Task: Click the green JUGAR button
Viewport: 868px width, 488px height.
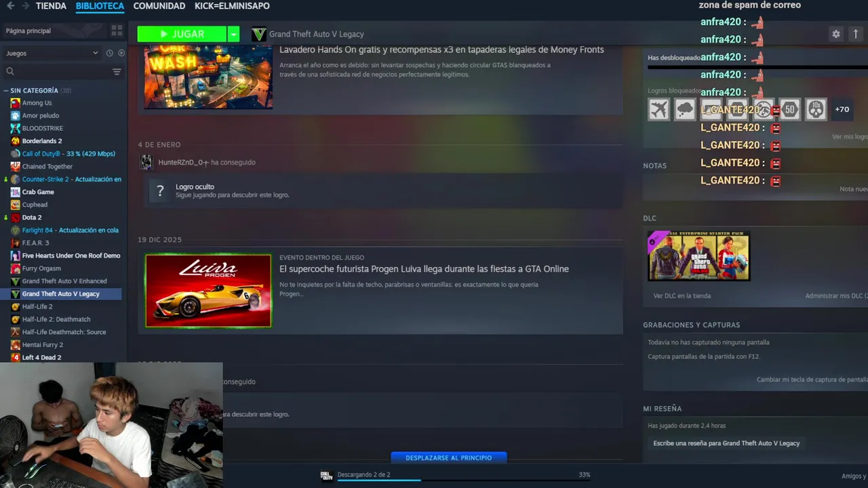Action: point(182,34)
